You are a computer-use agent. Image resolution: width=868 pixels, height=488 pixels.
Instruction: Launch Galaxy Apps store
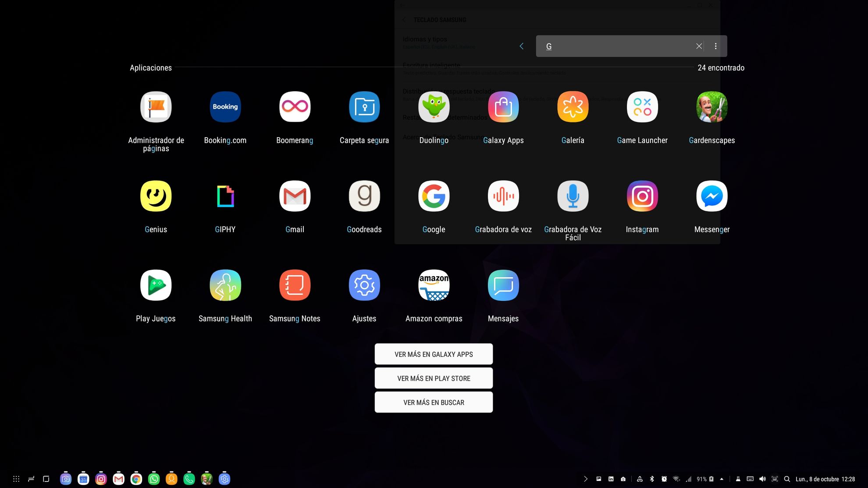tap(503, 107)
